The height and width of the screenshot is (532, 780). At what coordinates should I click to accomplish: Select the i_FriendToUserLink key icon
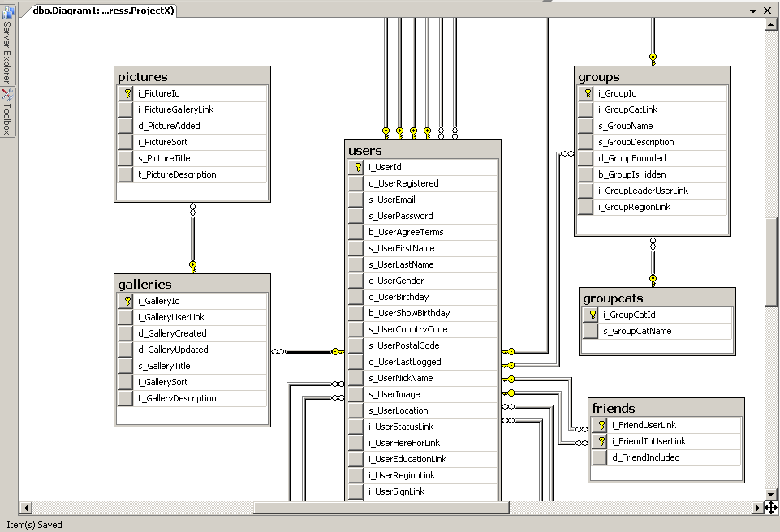click(600, 441)
